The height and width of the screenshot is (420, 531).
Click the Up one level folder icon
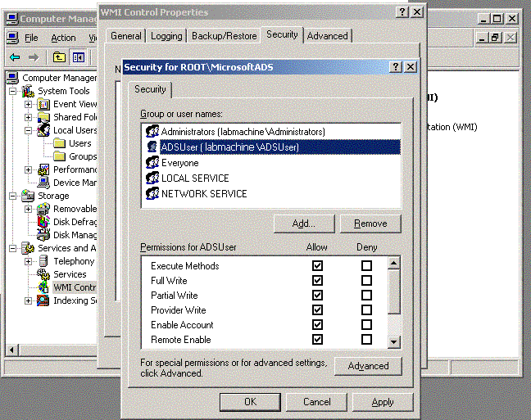[x=59, y=57]
